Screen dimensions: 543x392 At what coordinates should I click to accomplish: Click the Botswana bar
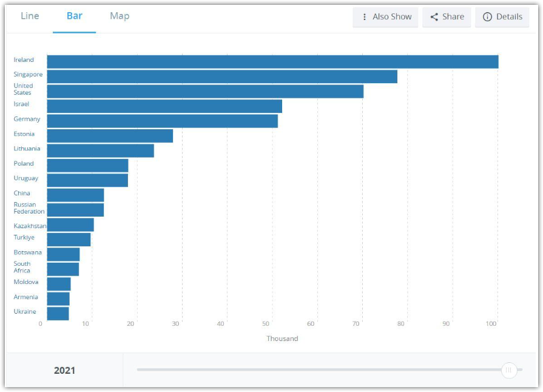[63, 254]
